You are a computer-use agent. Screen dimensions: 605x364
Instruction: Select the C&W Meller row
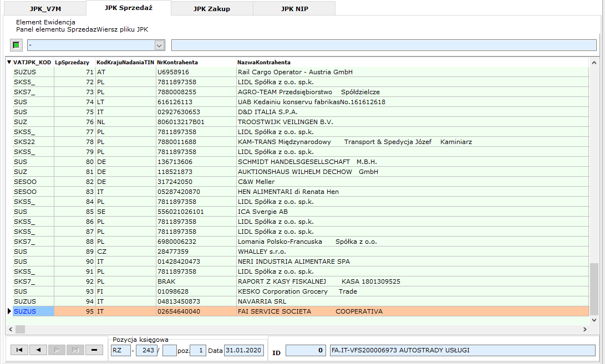(x=301, y=182)
